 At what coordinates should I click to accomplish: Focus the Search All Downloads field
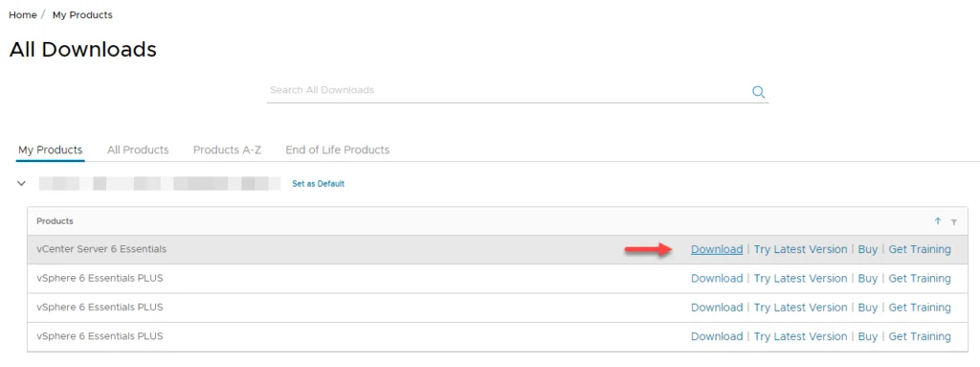tap(507, 90)
